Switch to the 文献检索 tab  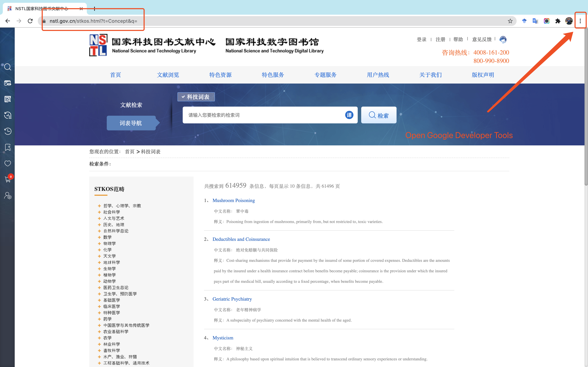pos(131,105)
